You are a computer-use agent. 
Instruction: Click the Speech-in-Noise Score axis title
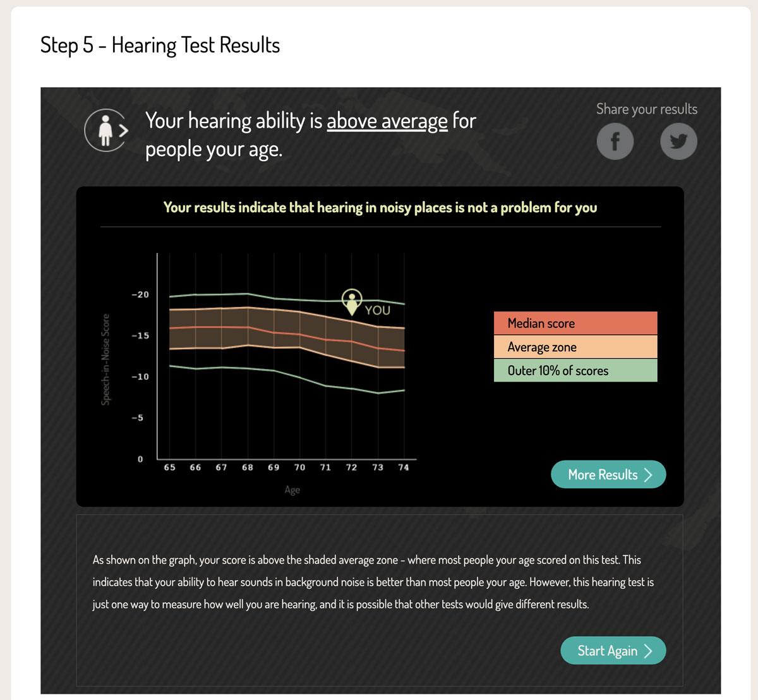pos(105,359)
